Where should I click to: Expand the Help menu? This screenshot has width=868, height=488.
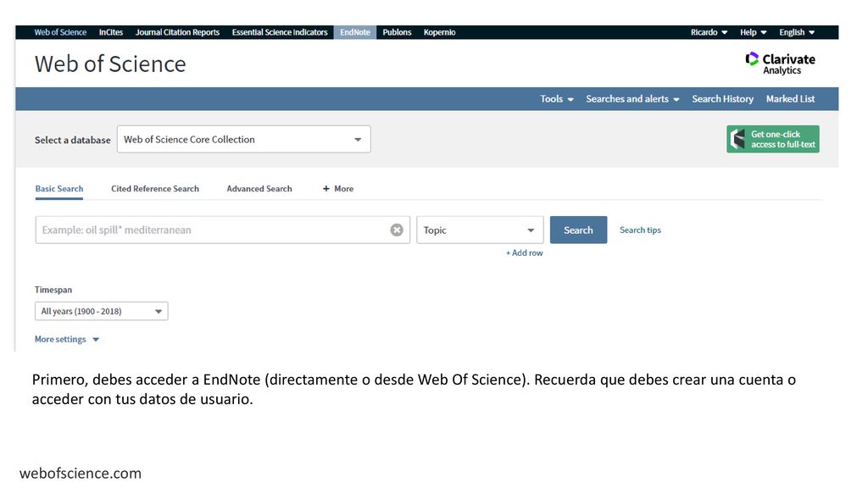pos(753,32)
